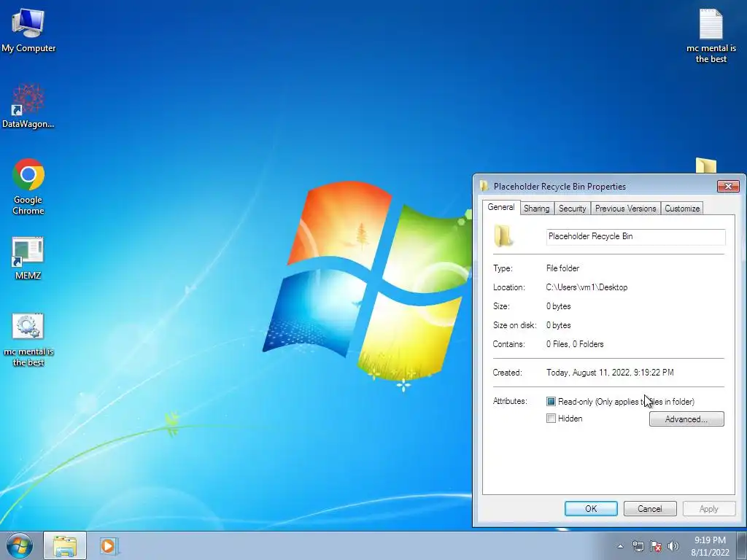Confirm with the OK button

click(x=591, y=508)
